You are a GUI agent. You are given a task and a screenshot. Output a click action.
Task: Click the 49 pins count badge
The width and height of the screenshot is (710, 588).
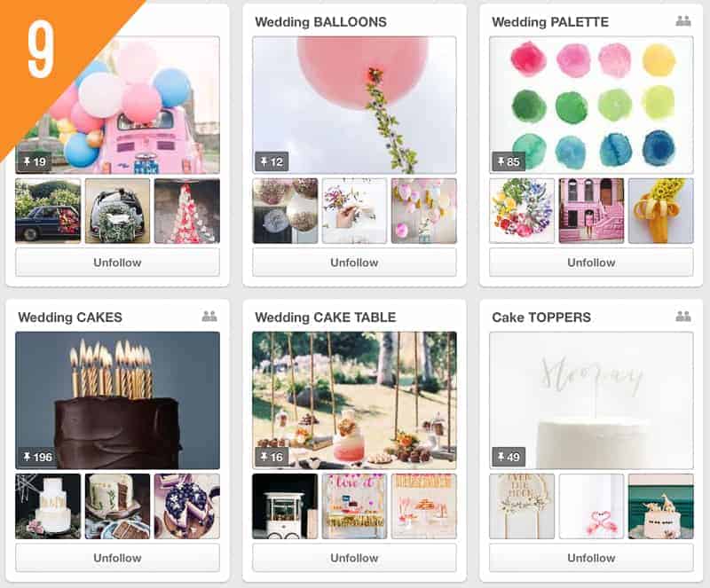[x=509, y=457]
